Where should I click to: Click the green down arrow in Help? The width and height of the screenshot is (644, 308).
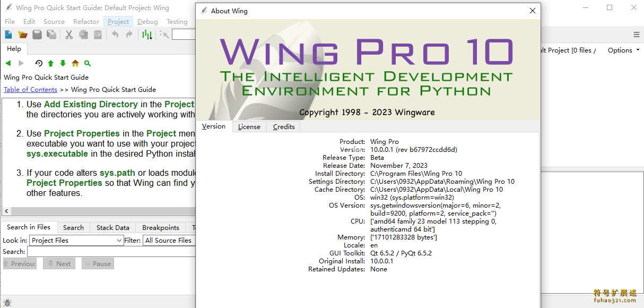(63, 63)
